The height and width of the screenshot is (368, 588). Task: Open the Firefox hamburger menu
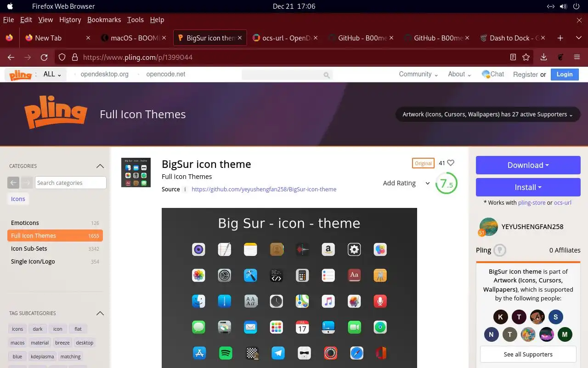[577, 57]
